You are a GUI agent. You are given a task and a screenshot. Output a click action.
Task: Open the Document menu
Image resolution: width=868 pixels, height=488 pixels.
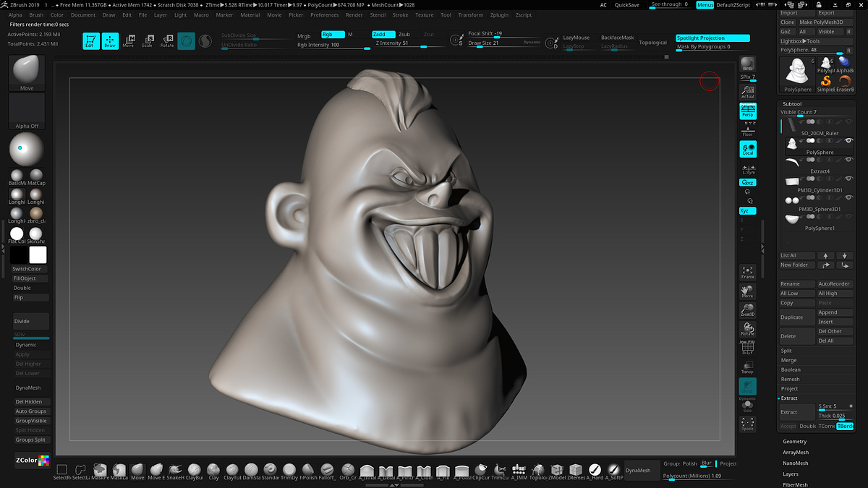coord(83,14)
